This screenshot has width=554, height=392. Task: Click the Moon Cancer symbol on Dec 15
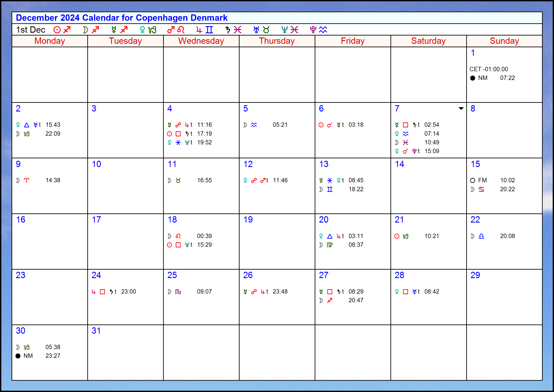pyautogui.click(x=481, y=189)
